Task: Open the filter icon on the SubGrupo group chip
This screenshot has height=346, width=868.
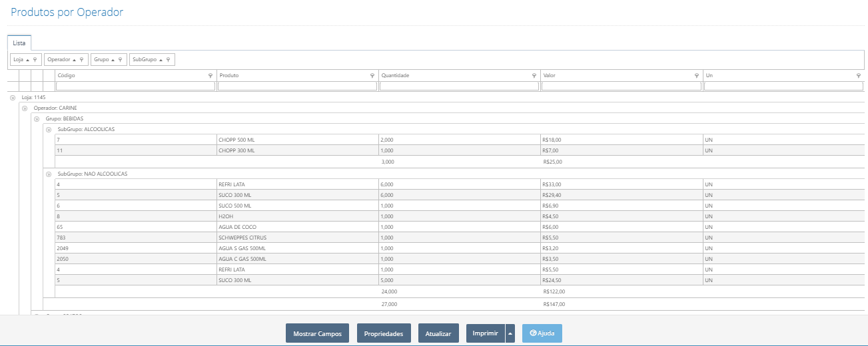Action: [x=168, y=59]
